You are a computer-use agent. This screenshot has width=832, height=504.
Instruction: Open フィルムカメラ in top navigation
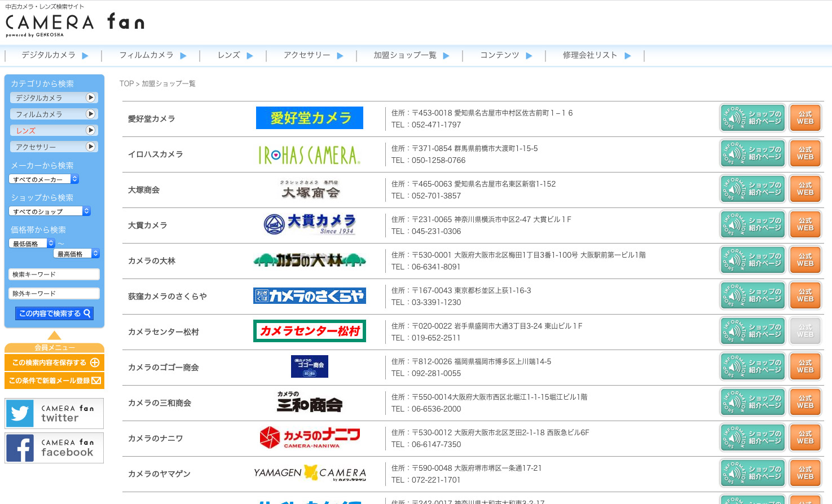tap(152, 55)
